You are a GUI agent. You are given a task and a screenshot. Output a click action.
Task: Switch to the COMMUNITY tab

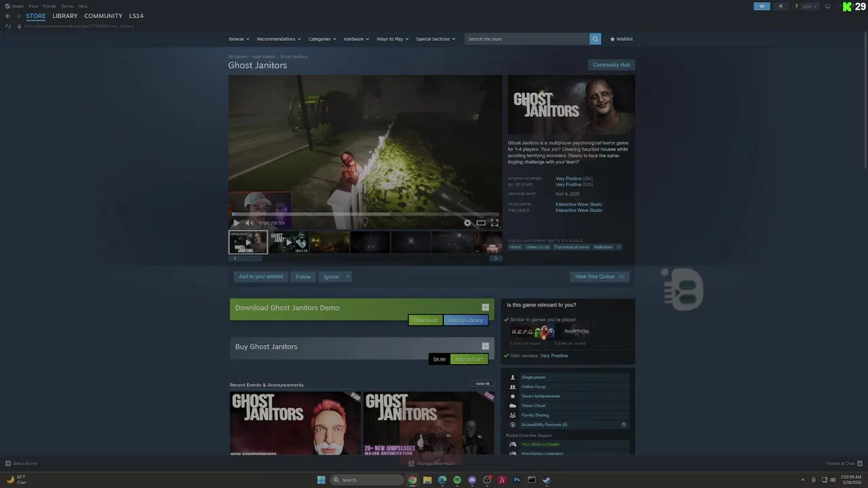click(x=103, y=16)
